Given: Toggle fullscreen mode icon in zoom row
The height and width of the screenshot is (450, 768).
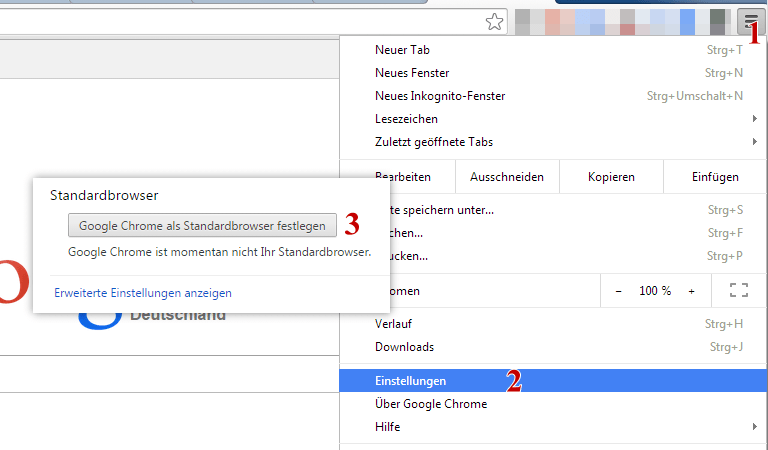Looking at the screenshot, I should [739, 290].
